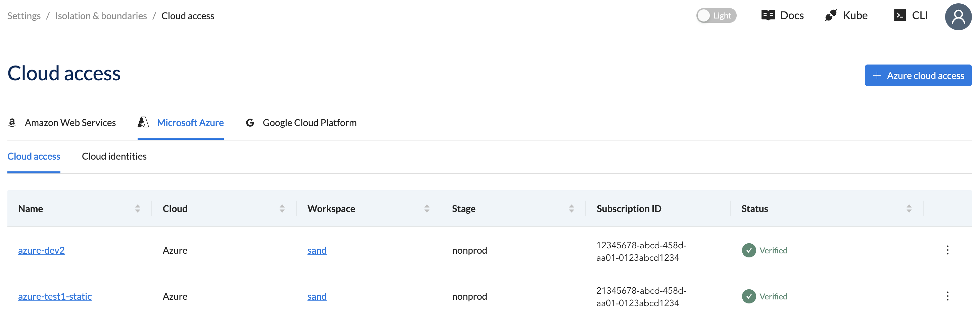This screenshot has height=332, width=980.
Task: Switch to Amazon Web Services tab
Action: click(62, 123)
